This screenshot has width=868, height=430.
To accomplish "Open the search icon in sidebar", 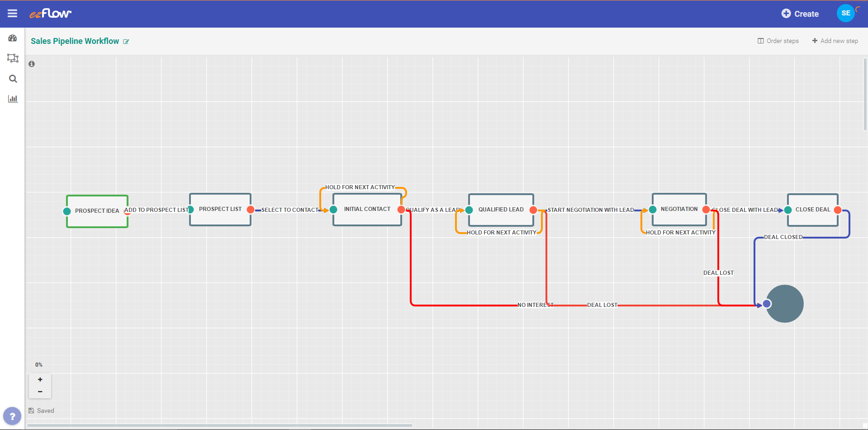I will 13,79.
